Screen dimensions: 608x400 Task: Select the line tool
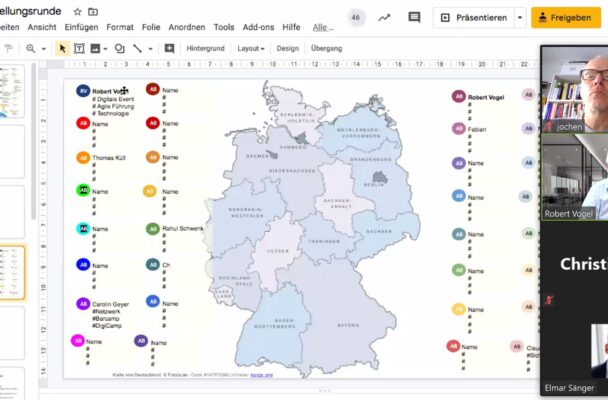pos(138,48)
